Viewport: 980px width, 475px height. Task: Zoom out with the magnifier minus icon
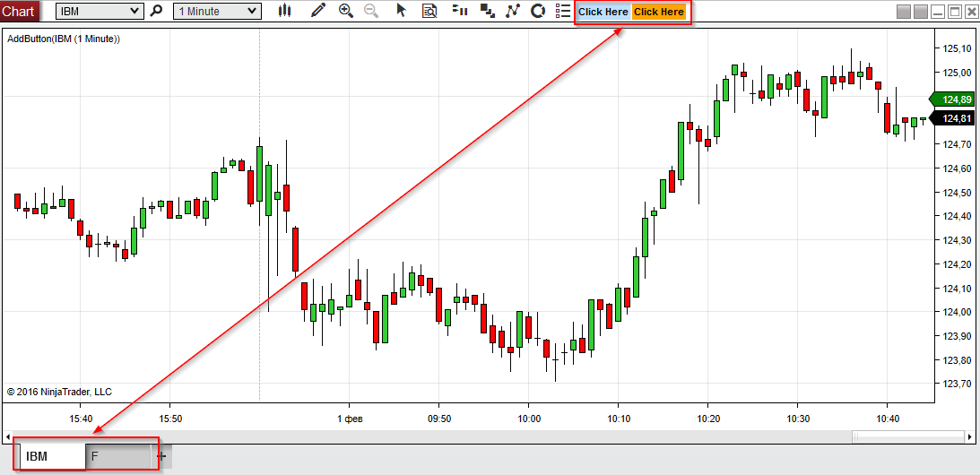pos(371,11)
